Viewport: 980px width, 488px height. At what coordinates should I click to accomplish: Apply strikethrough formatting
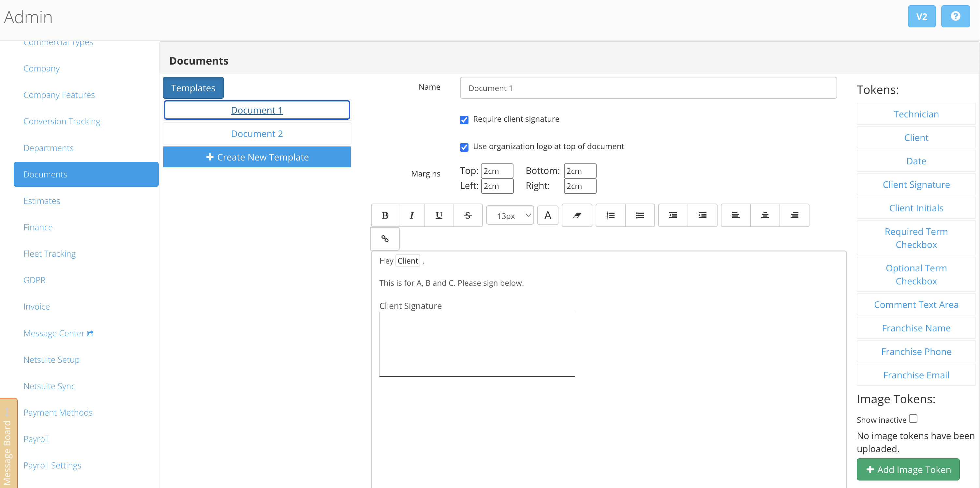coord(468,215)
